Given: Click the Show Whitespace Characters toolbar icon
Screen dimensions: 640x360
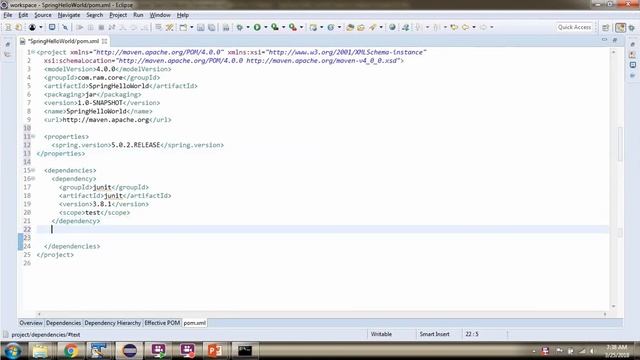Looking at the screenshot, I should click(x=169, y=27).
